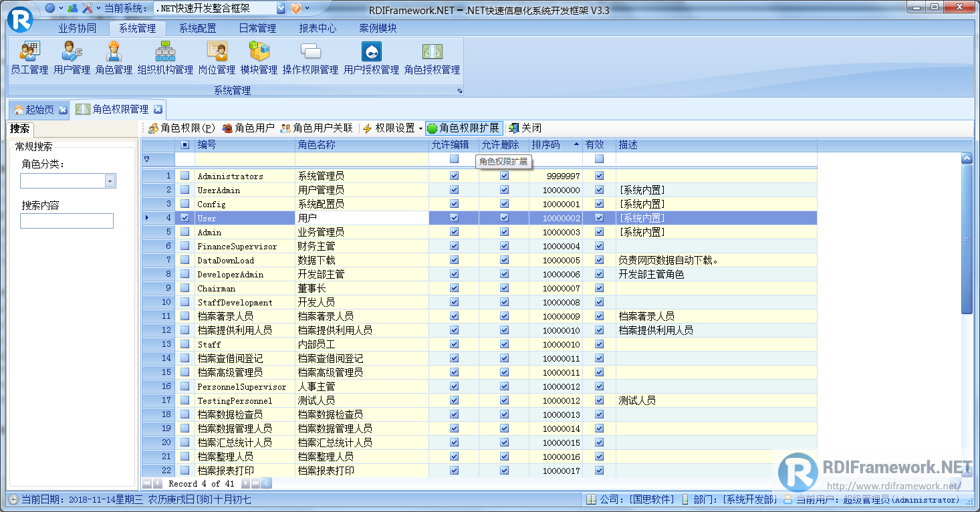The width and height of the screenshot is (980, 512).
Task: Click the blue globe icon in quick access bar
Action: (x=50, y=9)
